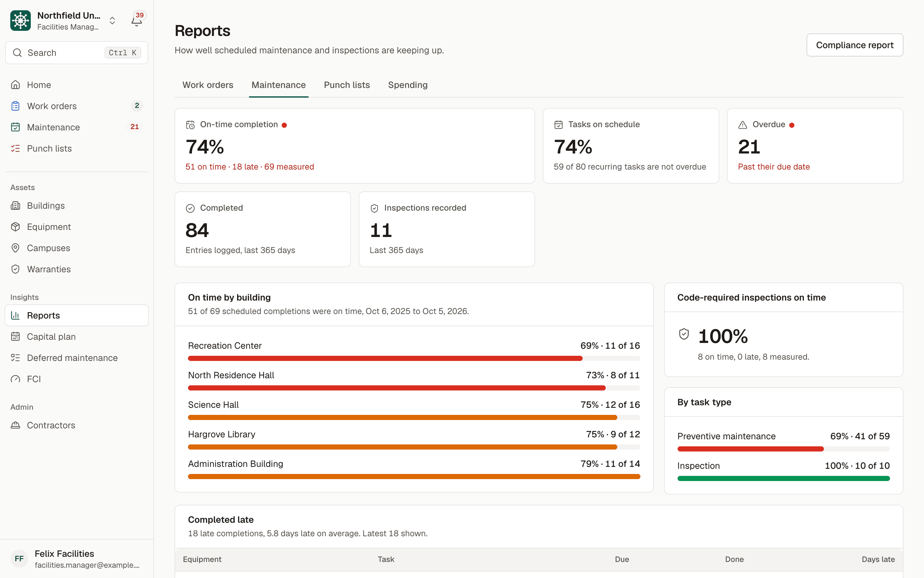Switch to the Spending tab
Image resolution: width=924 pixels, height=578 pixels.
pyautogui.click(x=408, y=85)
